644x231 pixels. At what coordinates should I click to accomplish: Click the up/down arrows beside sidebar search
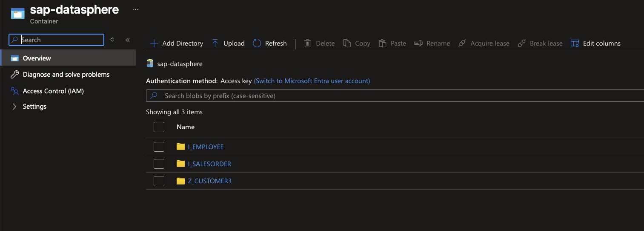[112, 40]
